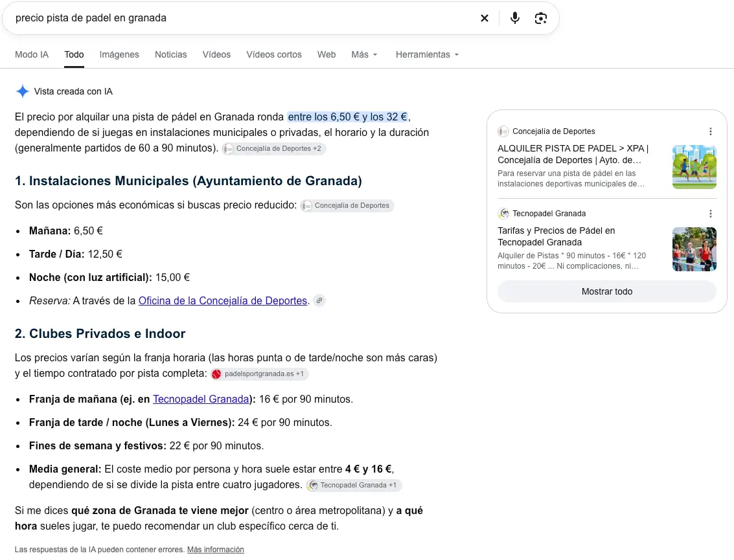
Task: Open options for the Tecnopadel Granada card
Action: [x=711, y=214]
